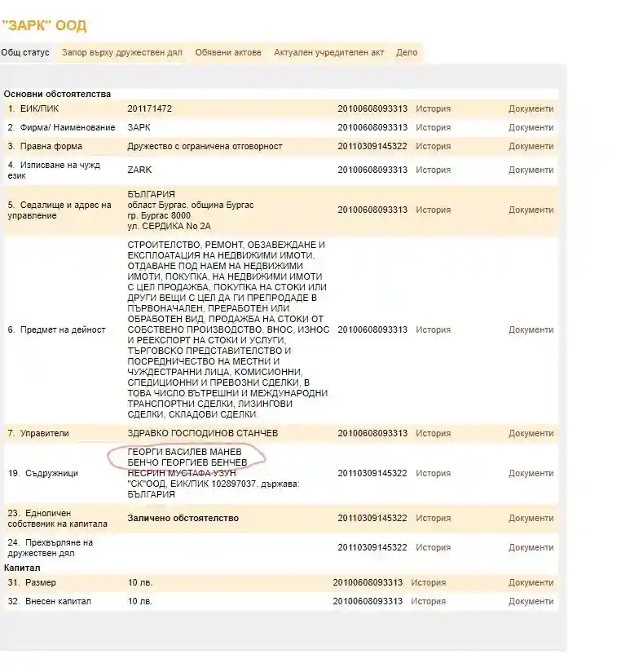Open Документи for Съдружници row

point(531,473)
